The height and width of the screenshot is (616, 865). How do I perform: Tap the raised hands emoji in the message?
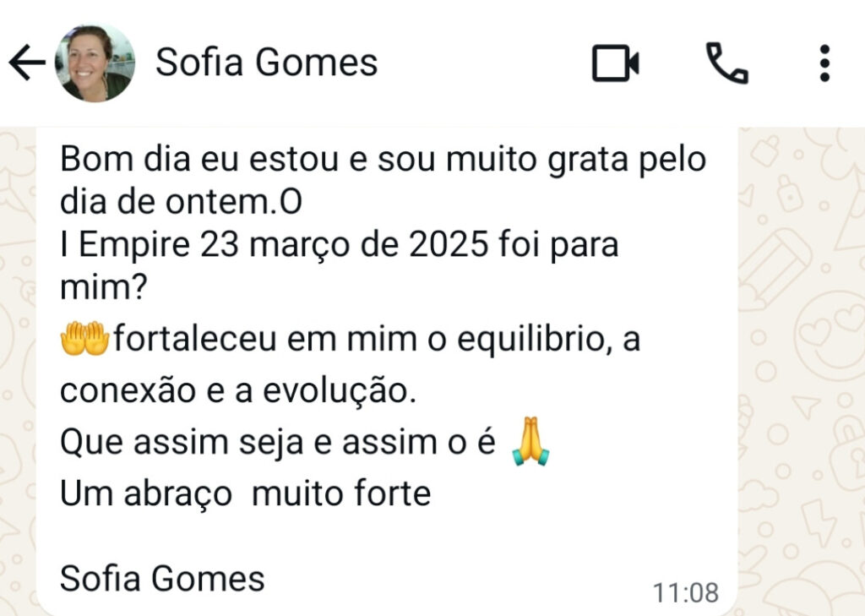pos(85,341)
